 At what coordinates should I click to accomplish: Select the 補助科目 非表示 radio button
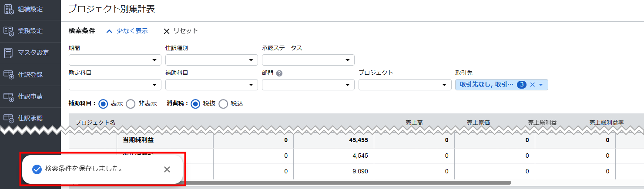tap(131, 104)
